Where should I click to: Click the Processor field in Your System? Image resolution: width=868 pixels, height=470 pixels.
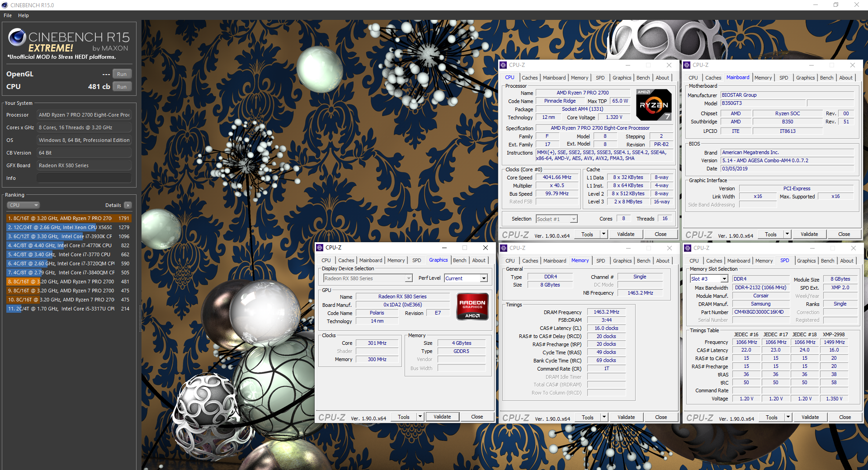[x=84, y=115]
